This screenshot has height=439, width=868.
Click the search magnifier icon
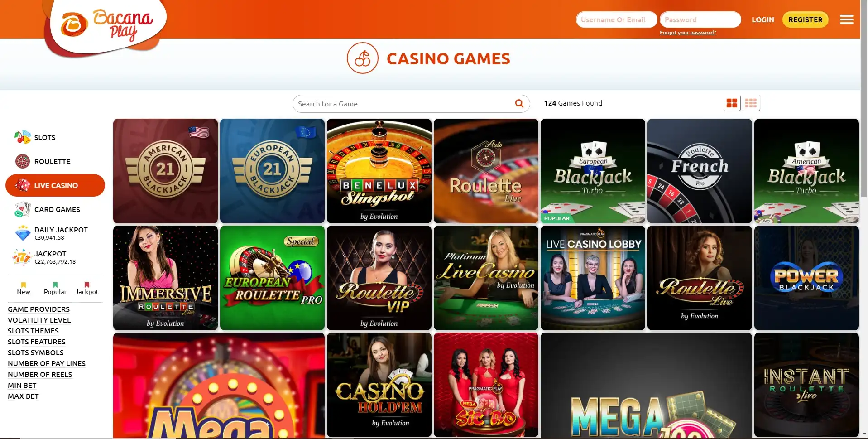[x=519, y=104]
